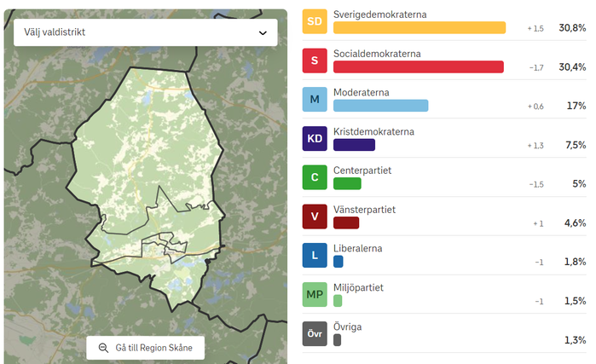Click the −1 change for Liberalerna

pos(540,263)
